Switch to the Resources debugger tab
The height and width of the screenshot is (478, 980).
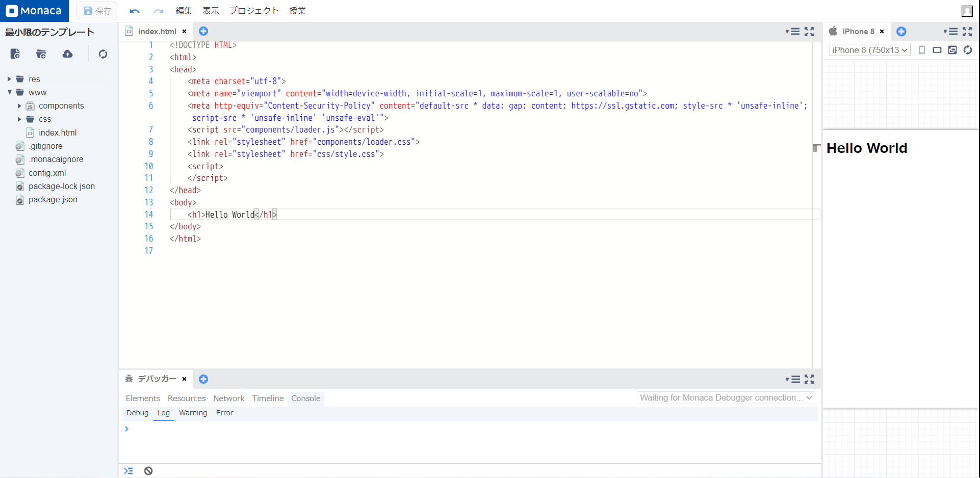tap(187, 398)
